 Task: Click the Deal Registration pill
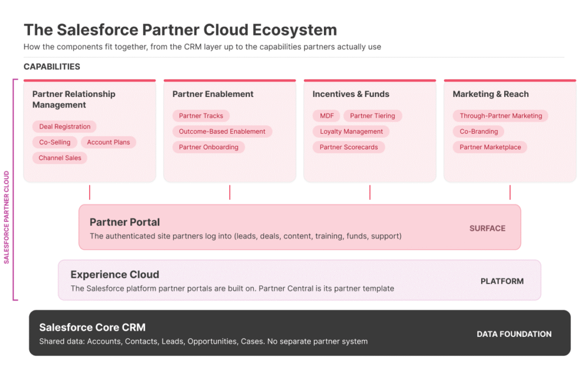click(64, 126)
